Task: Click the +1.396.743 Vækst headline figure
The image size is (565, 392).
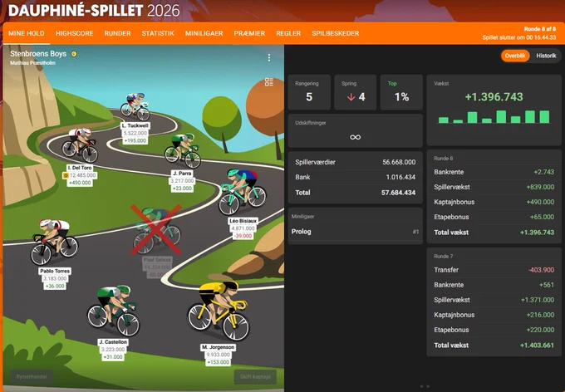Action: (x=494, y=96)
